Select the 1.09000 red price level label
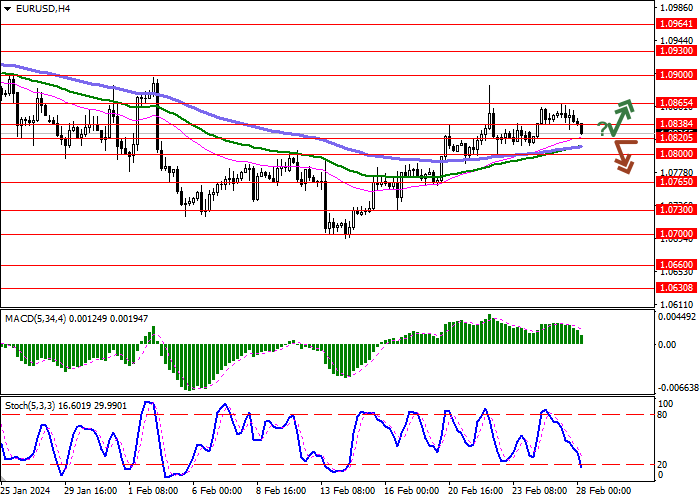The width and height of the screenshot is (700, 500). (677, 75)
